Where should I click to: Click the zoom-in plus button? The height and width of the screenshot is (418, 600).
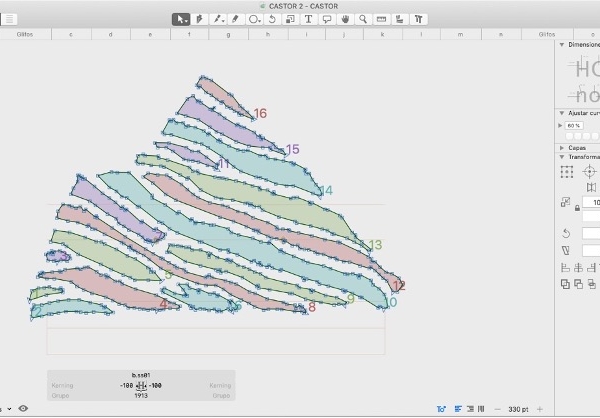pyautogui.click(x=540, y=409)
